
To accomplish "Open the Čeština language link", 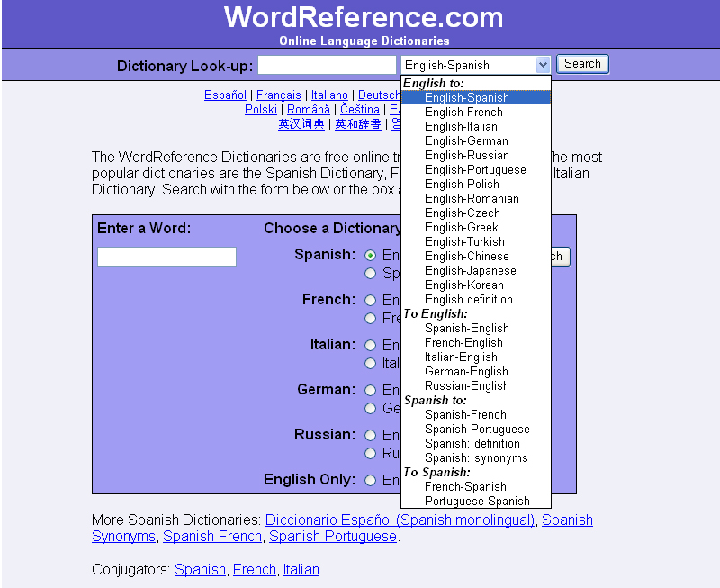I will 360,109.
